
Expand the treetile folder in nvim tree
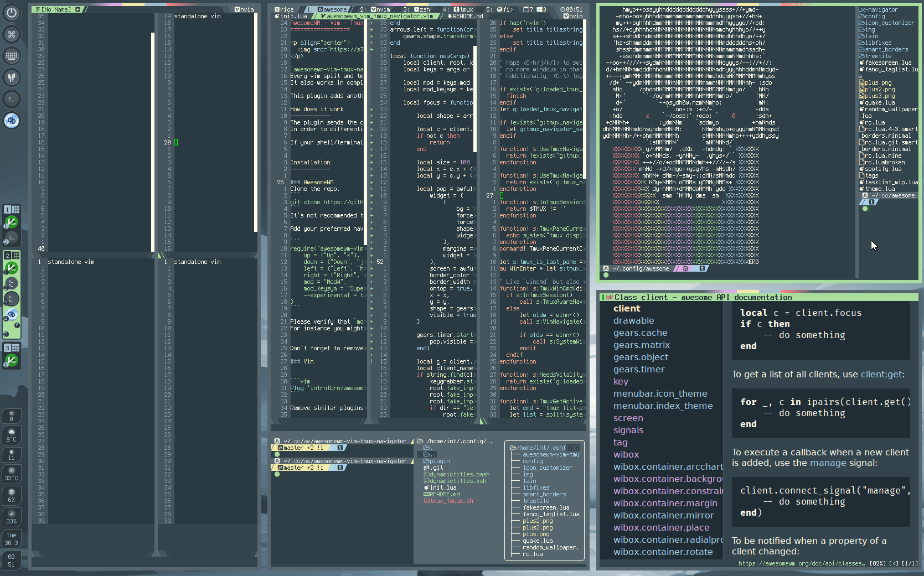[x=536, y=501]
